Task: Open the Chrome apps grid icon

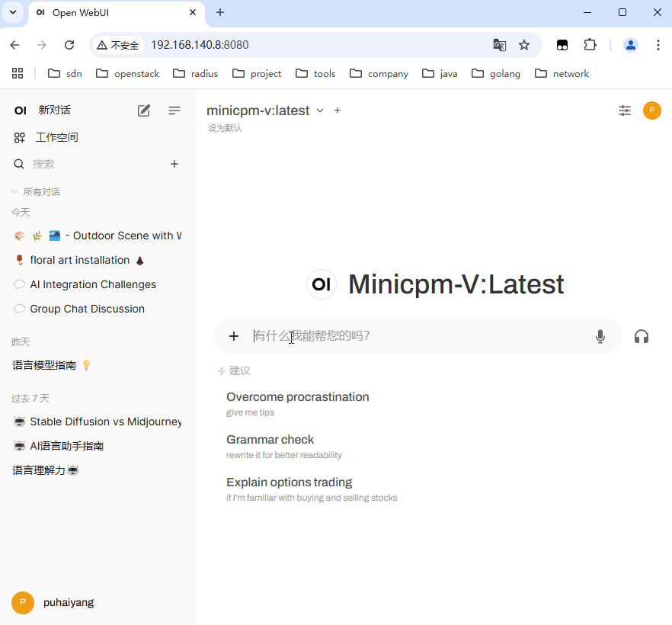Action: 18,74
